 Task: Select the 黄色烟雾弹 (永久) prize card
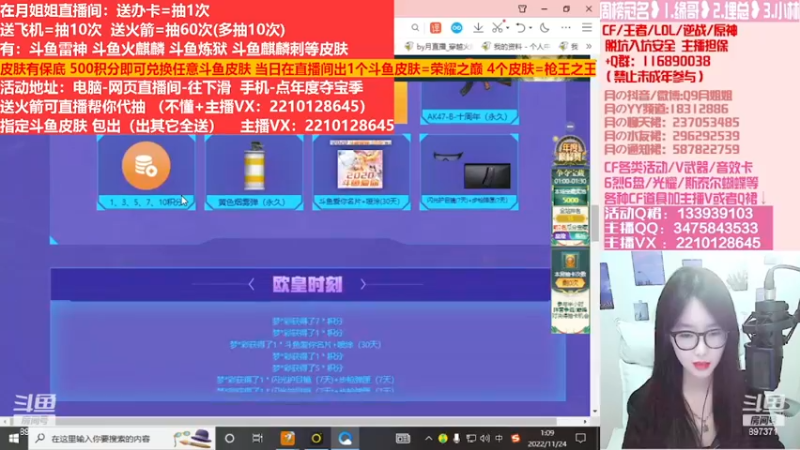pyautogui.click(x=254, y=172)
